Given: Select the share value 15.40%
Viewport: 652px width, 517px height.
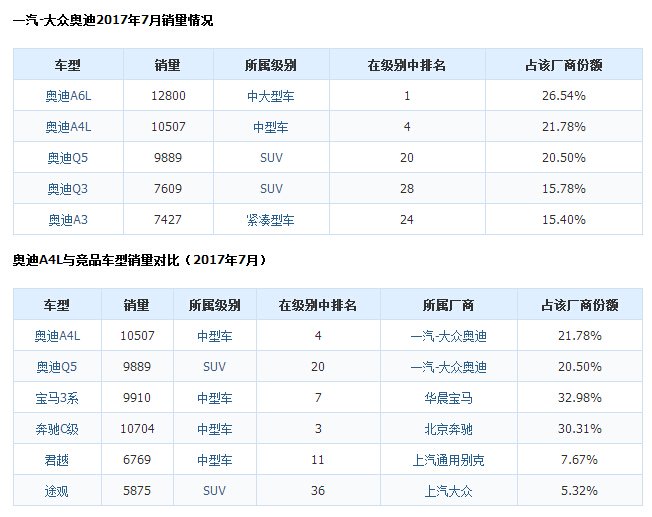Looking at the screenshot, I should pos(564,220).
